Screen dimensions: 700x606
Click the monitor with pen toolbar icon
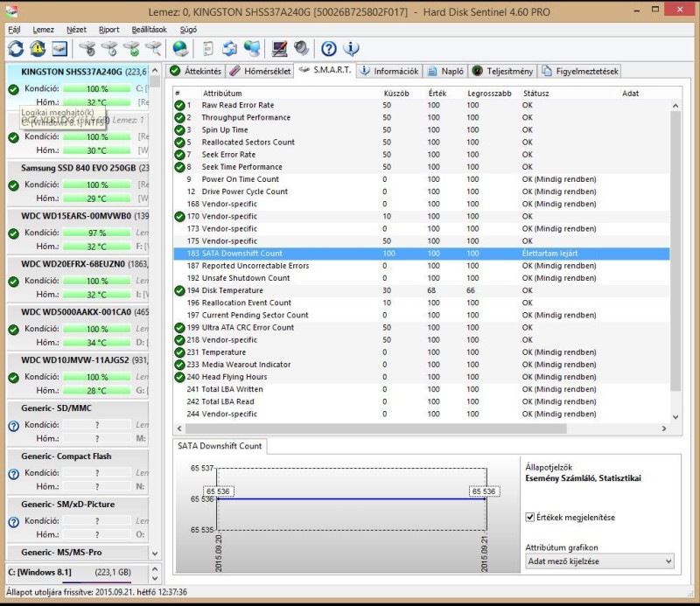pyautogui.click(x=279, y=49)
